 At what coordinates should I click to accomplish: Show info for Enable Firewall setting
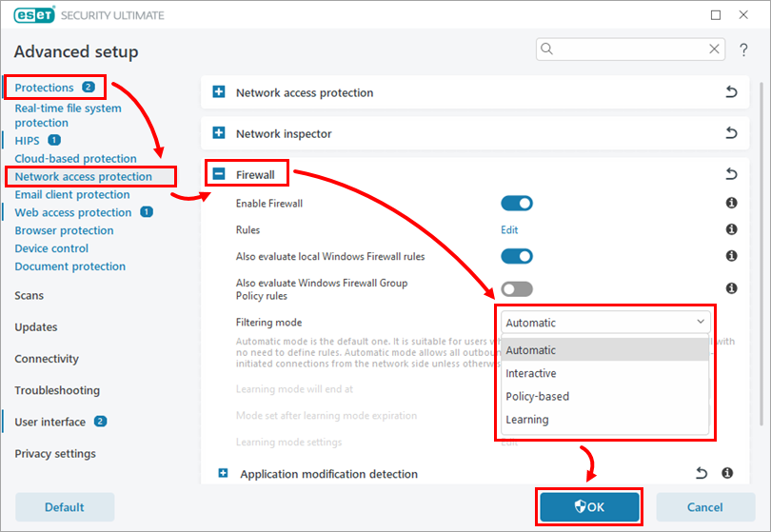point(731,204)
